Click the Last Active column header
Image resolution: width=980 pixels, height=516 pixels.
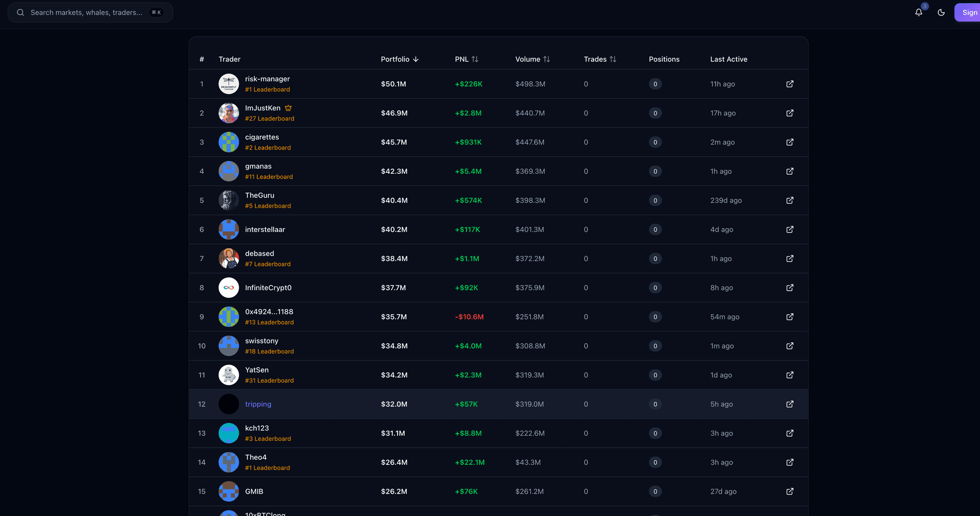728,59
